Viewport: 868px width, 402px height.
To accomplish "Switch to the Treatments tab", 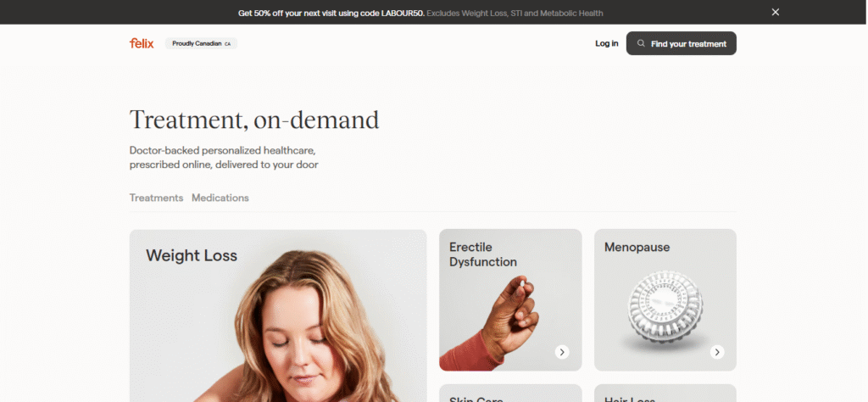I will (x=156, y=198).
